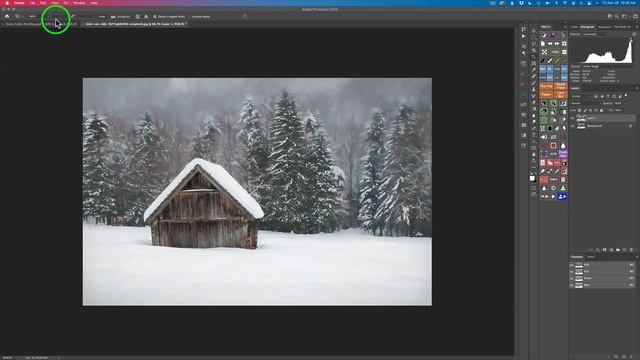
Task: Go to Photoshop Home screen icon
Action: pos(7,16)
